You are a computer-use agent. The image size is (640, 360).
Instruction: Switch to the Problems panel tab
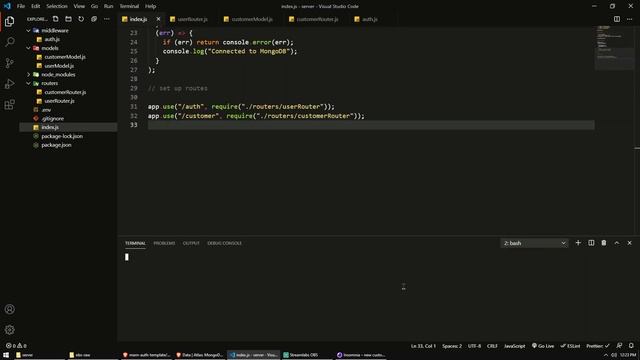(x=164, y=243)
